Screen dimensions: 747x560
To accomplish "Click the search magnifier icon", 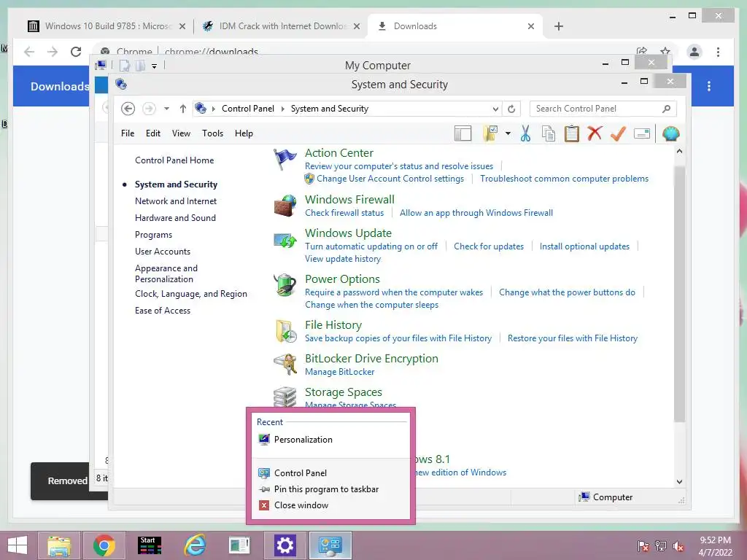I will pos(667,109).
